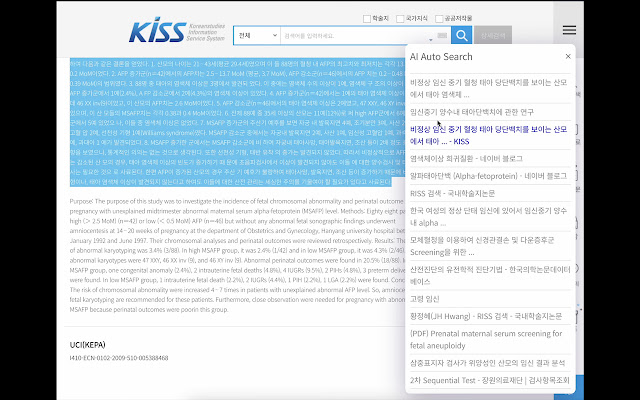
Task: Open 알파태아단백 (Alpha-fetoprotein) 네이버 블로그 result
Action: click(x=488, y=176)
